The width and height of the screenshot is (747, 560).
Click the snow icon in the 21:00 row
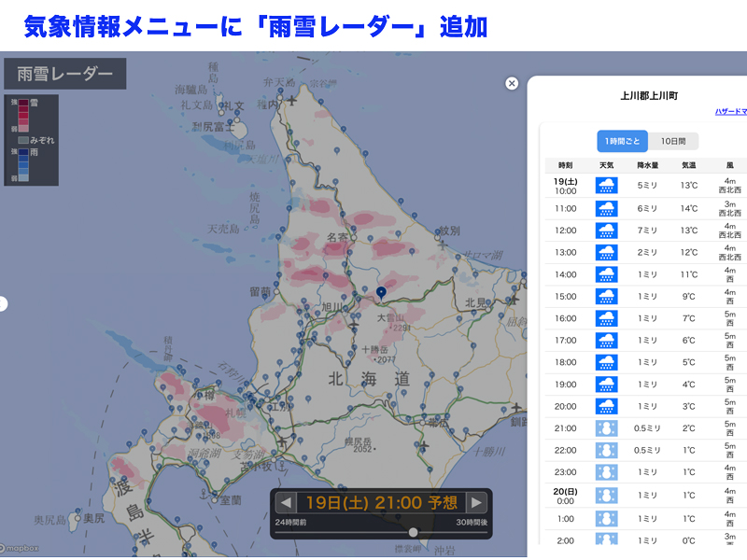point(606,427)
